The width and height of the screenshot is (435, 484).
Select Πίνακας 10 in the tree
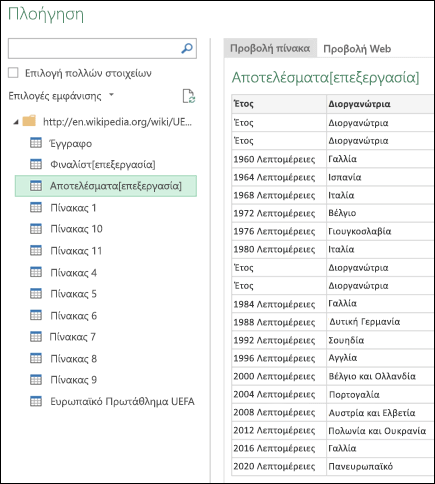pyautogui.click(x=76, y=229)
